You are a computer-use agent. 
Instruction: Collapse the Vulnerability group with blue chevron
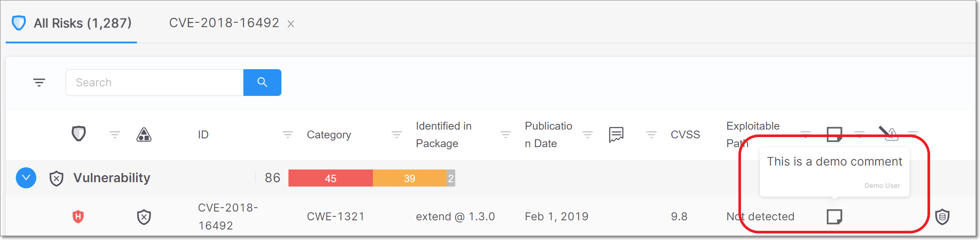point(26,178)
